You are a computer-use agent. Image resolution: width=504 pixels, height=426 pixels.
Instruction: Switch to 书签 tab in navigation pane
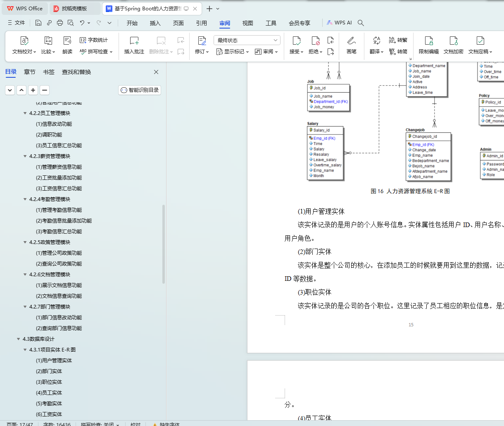[49, 72]
